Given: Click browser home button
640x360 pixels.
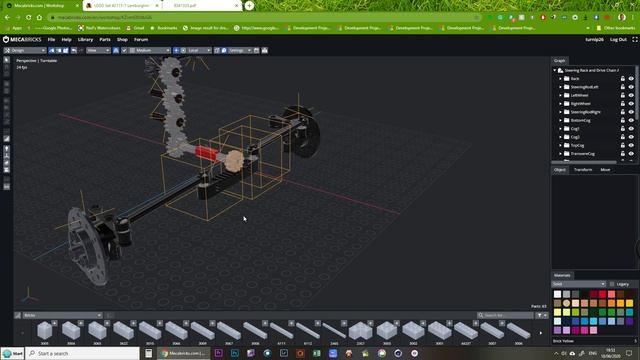Looking at the screenshot, I should point(39,17).
